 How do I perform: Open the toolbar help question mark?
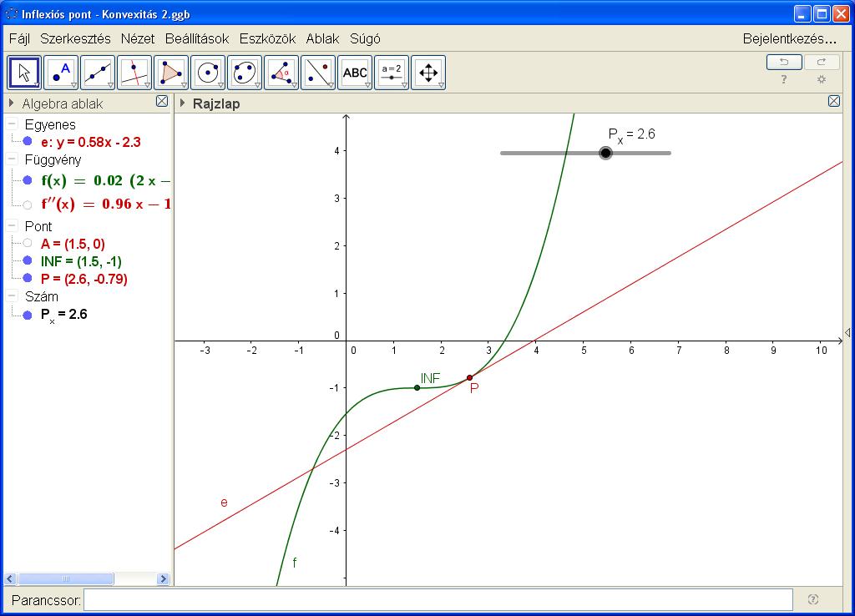pyautogui.click(x=784, y=79)
